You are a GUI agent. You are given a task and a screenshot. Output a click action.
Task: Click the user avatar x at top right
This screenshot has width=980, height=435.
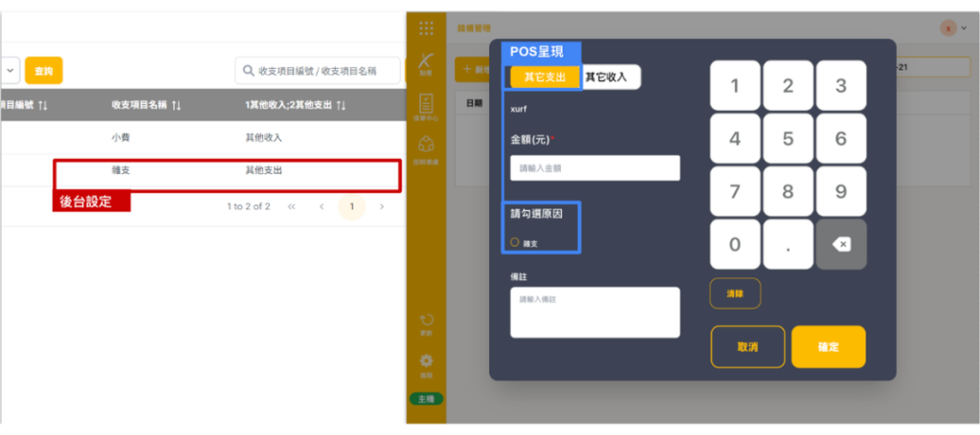tap(948, 28)
